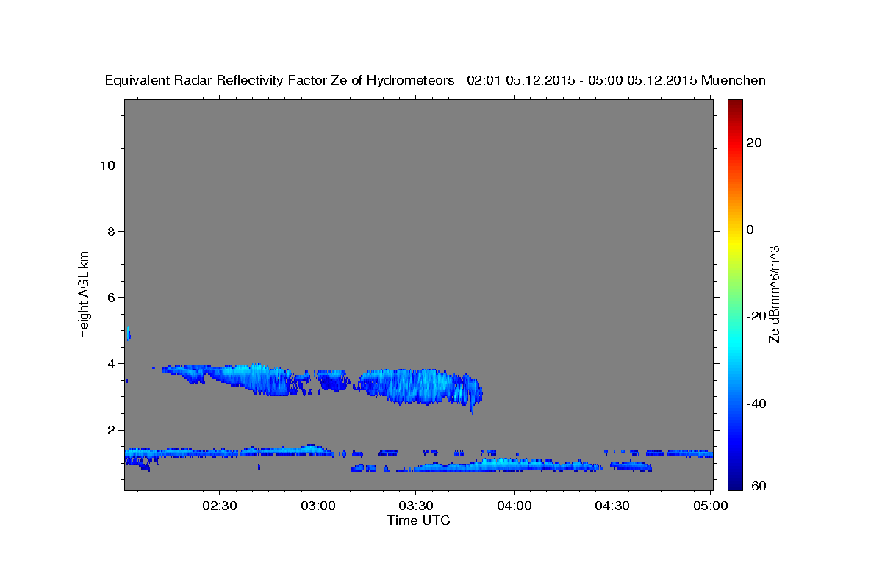
Task: Click the 03:00 time tick label
Action: tap(318, 506)
